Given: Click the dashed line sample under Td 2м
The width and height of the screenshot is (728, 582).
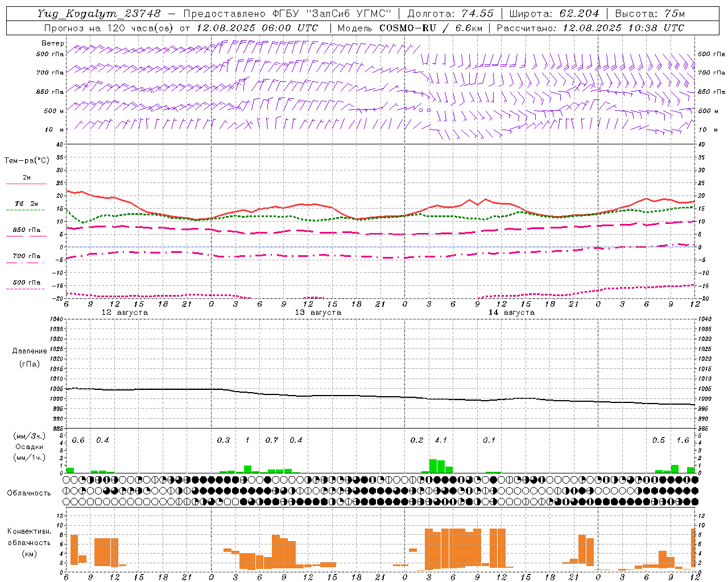Looking at the screenshot, I should coord(25,210).
